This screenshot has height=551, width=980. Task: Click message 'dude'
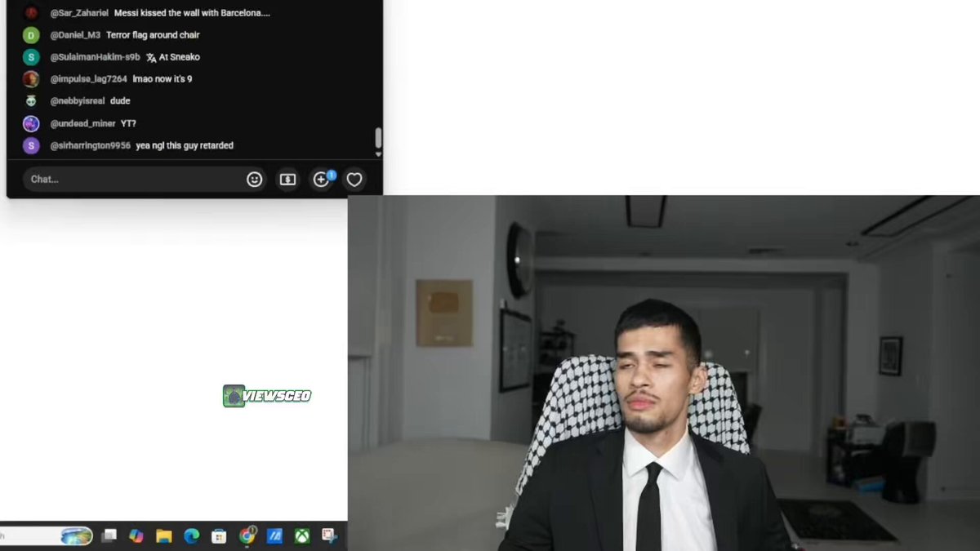point(120,101)
